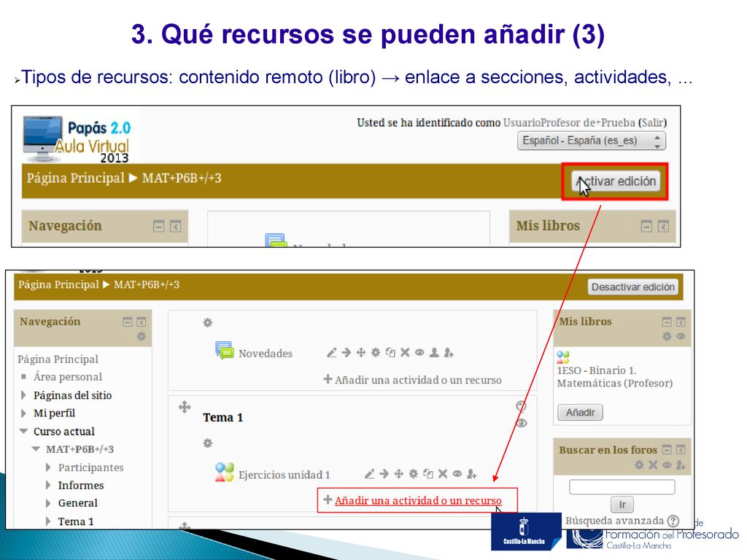Click the Novedades edit title pencil icon

tap(332, 353)
